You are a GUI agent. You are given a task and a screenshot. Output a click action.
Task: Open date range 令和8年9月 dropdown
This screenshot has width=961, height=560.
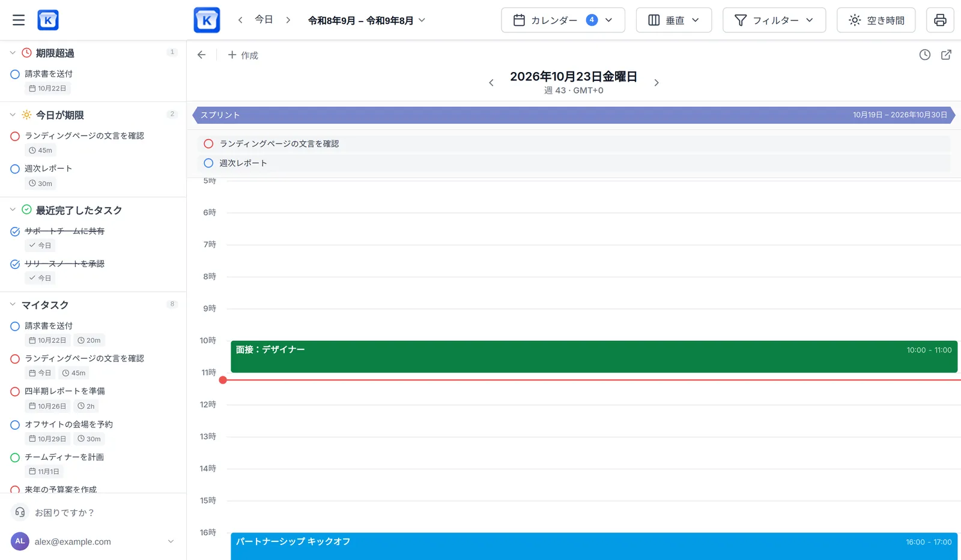tap(366, 20)
